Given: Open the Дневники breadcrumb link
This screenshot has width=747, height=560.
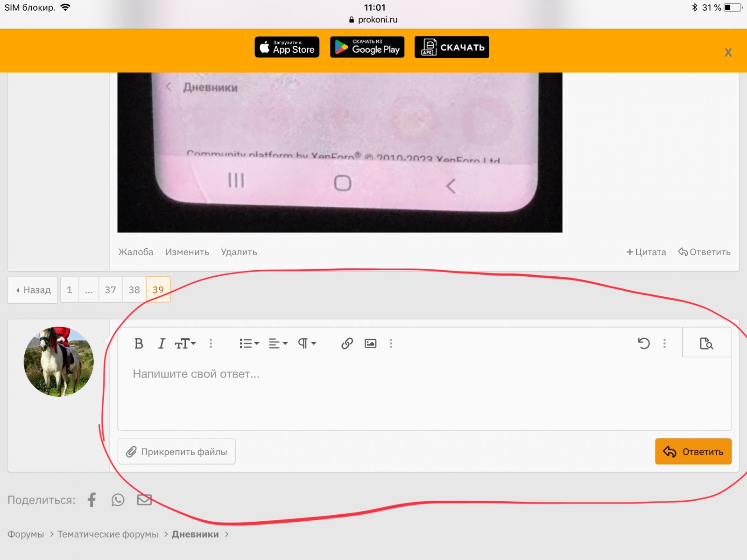Looking at the screenshot, I should point(195,534).
